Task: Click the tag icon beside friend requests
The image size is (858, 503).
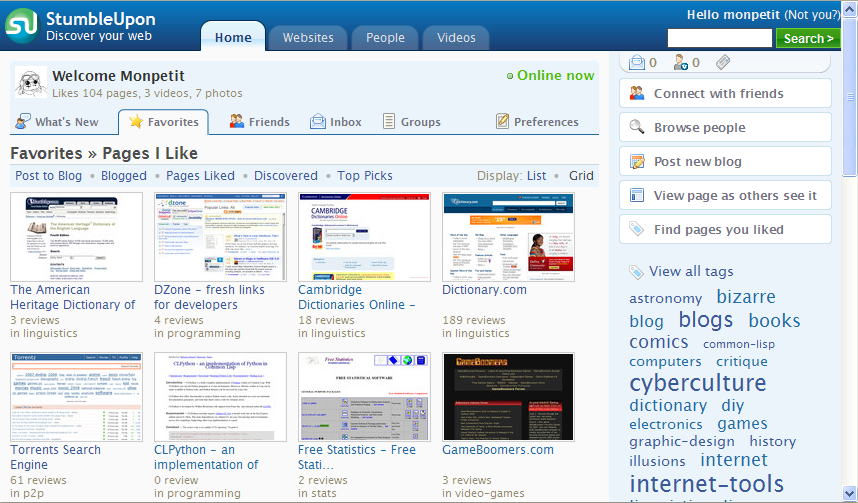Action: (723, 62)
